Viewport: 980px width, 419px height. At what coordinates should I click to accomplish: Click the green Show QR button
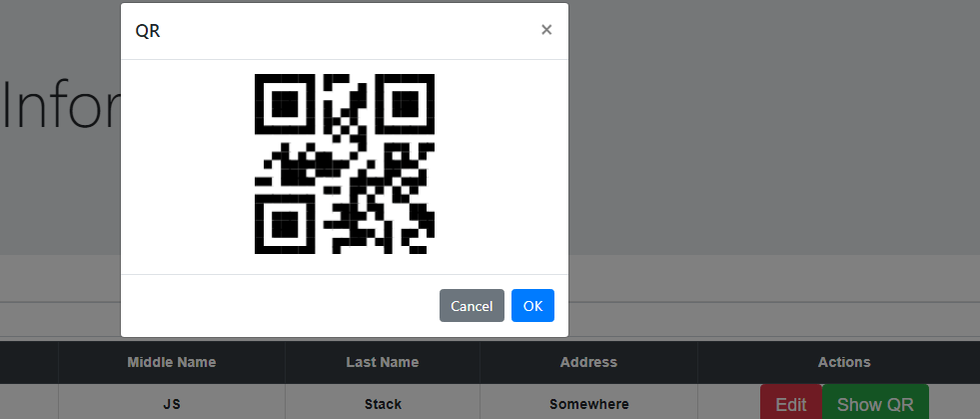point(875,403)
